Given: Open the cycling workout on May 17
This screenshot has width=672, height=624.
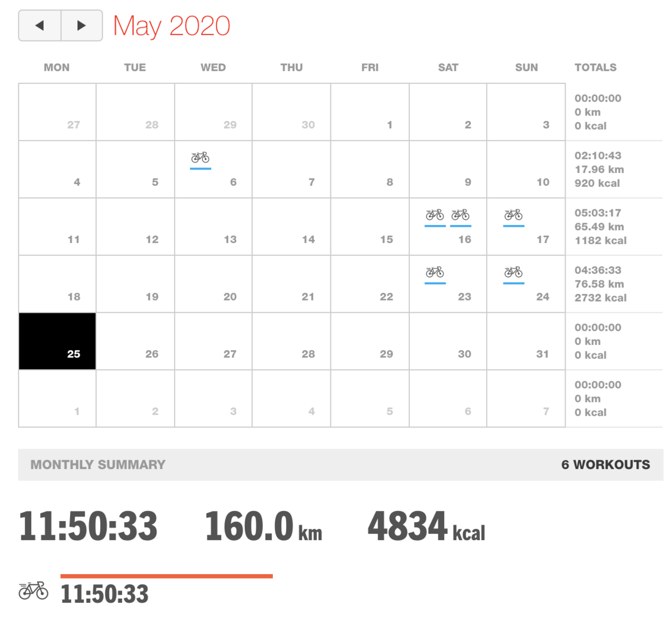Looking at the screenshot, I should coord(514,216).
